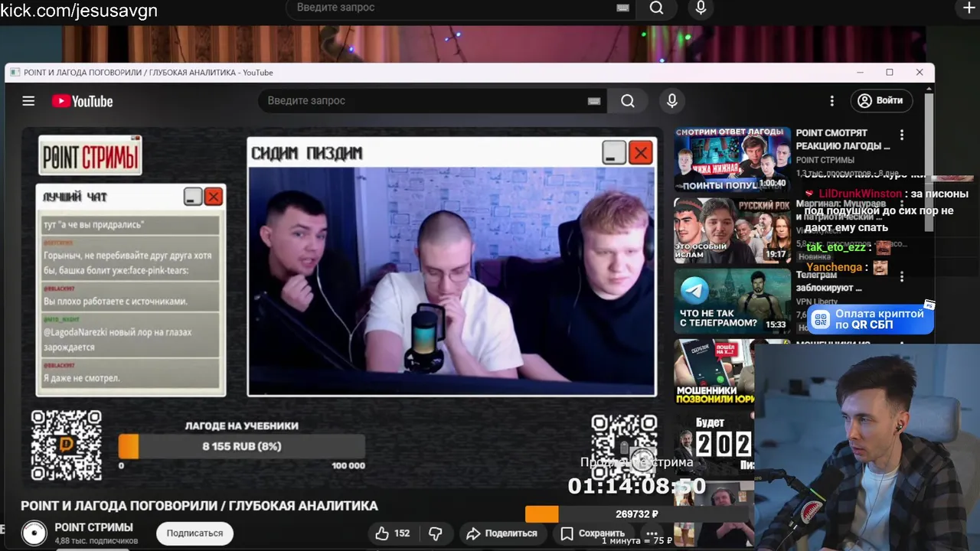The height and width of the screenshot is (551, 980).
Task: Click the keyboard icon in the top bar
Action: pyautogui.click(x=622, y=8)
